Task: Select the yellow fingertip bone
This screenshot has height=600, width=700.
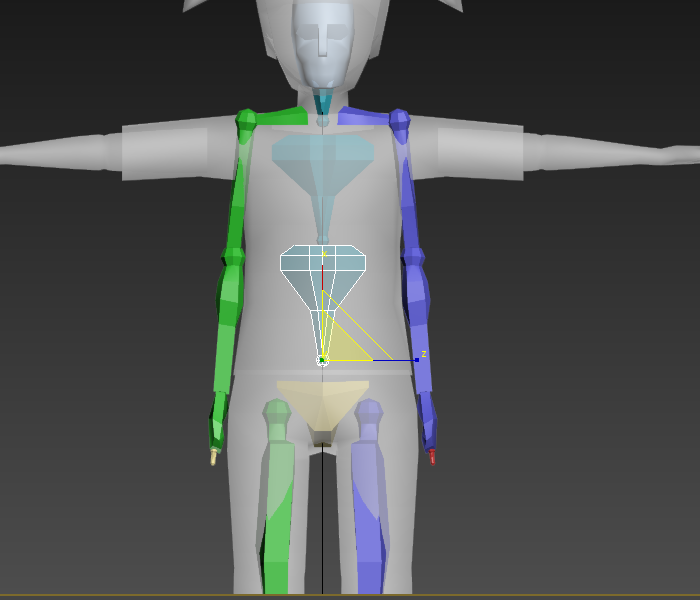Action: (x=213, y=457)
